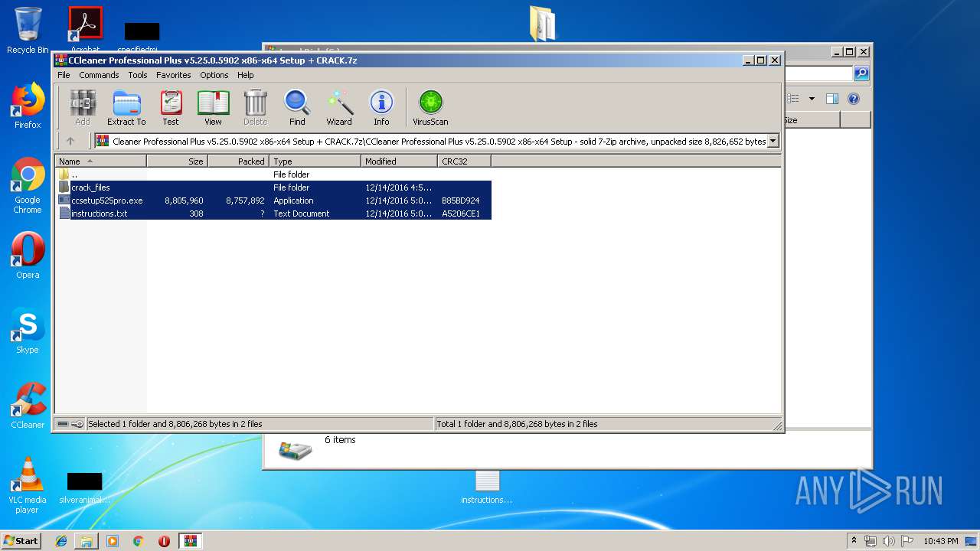Click the B85BD924 CRC32 value
This screenshot has height=551, width=980.
coord(461,201)
